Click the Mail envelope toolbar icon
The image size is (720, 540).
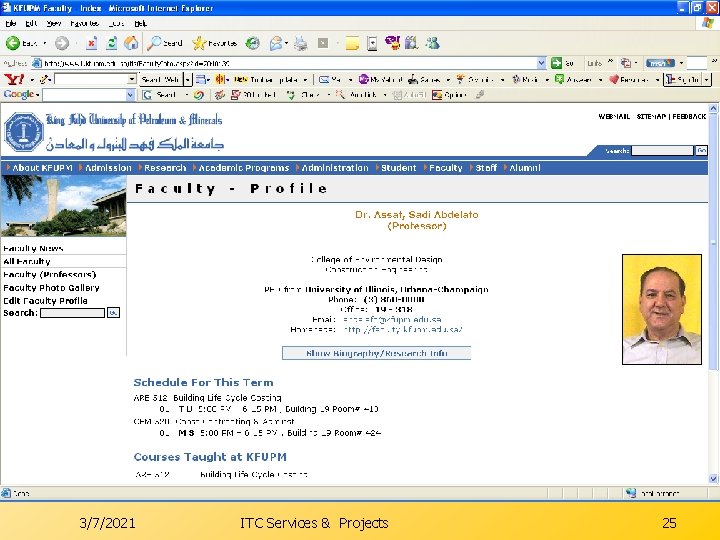click(276, 43)
